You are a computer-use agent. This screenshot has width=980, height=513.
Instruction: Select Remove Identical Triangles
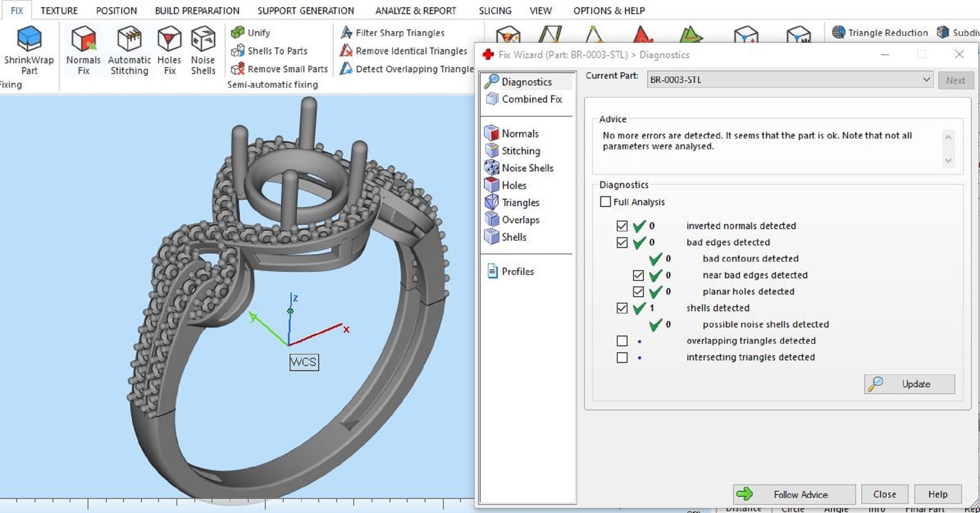pos(404,51)
